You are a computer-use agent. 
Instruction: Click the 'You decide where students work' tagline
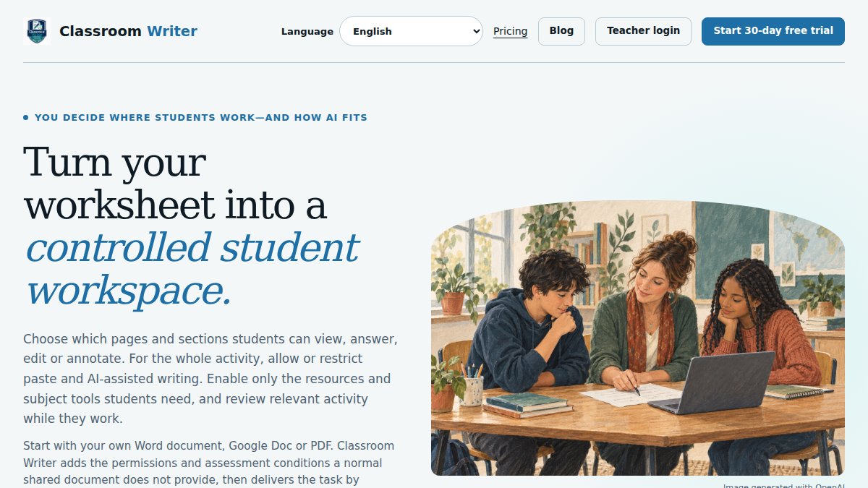[195, 117]
